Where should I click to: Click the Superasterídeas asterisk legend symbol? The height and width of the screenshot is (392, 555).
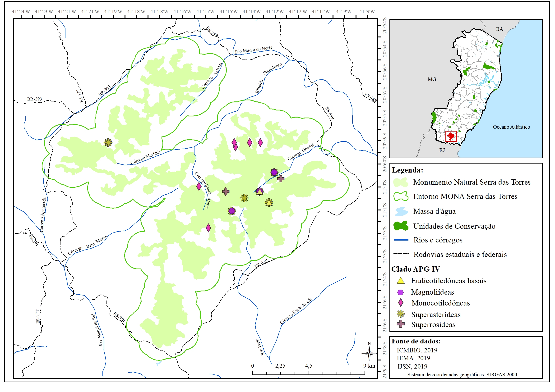coord(401,314)
